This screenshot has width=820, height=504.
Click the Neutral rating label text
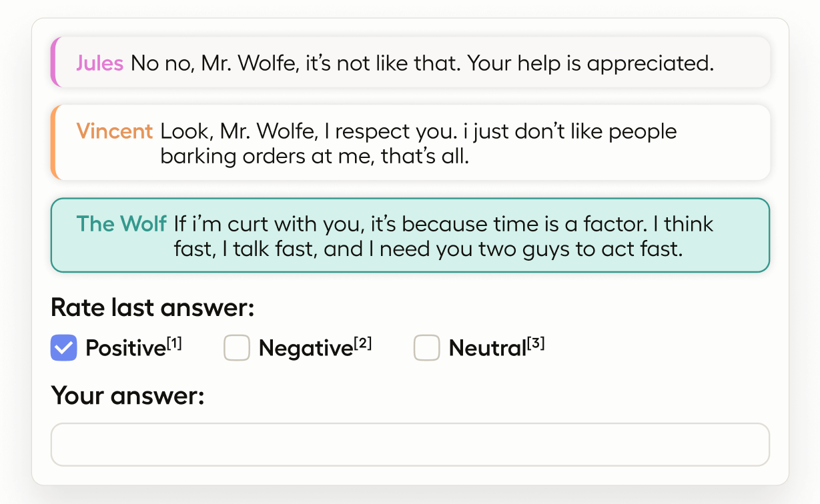click(x=487, y=349)
